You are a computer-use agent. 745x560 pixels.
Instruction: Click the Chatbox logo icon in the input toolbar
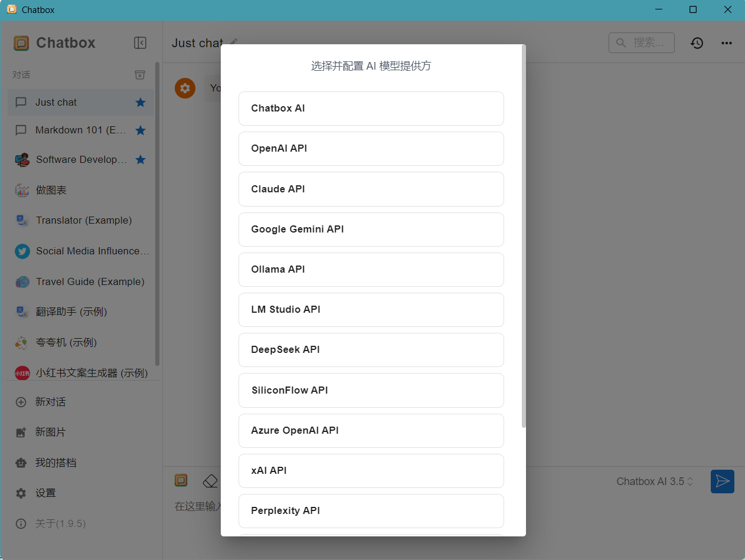[181, 481]
